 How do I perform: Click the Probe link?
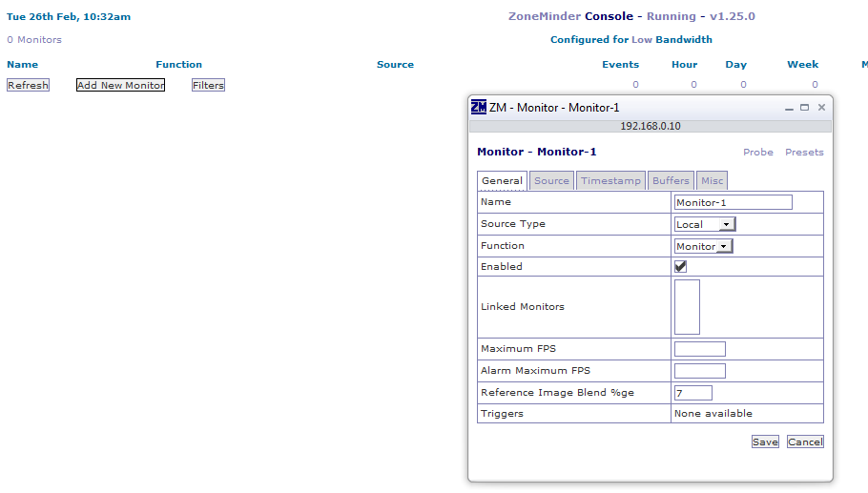[x=758, y=153]
